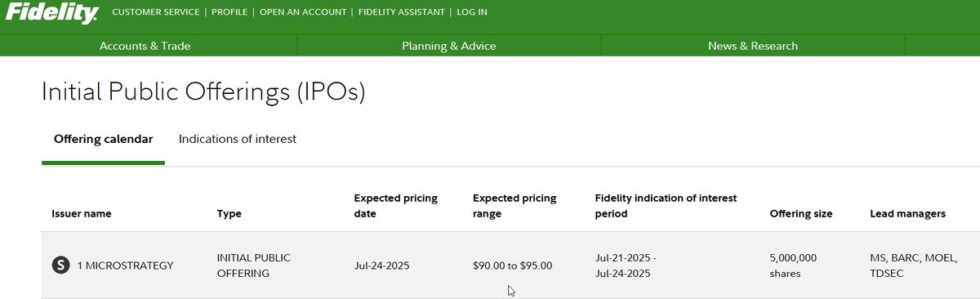Click the Expected pricing range header

[514, 206]
